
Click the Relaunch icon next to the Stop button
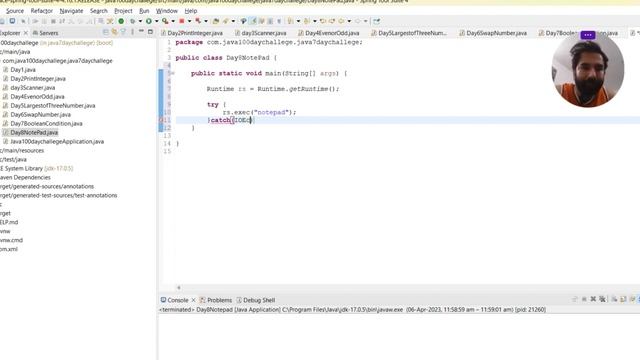(x=198, y=21)
